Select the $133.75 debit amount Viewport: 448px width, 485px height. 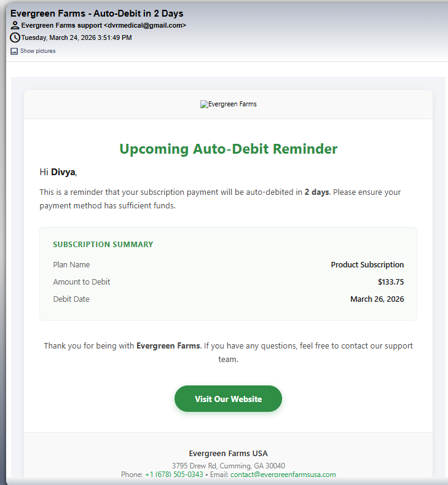[391, 282]
